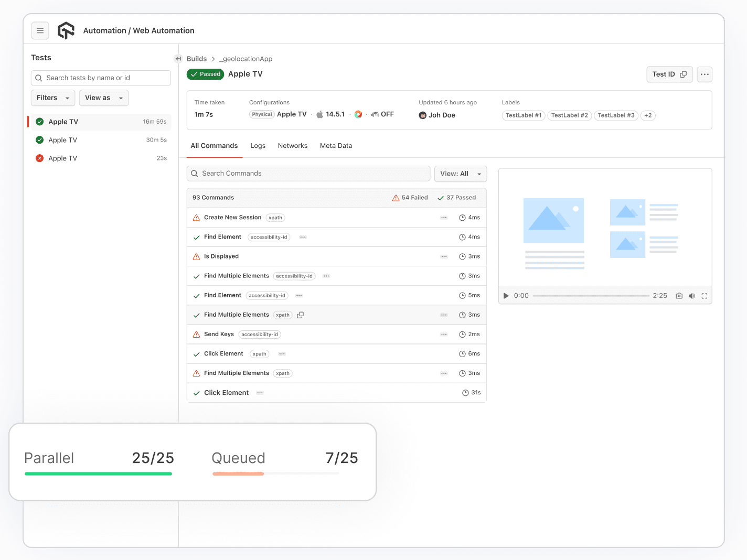Show hidden labels via the +2 chip
The height and width of the screenshot is (560, 747).
tap(648, 115)
